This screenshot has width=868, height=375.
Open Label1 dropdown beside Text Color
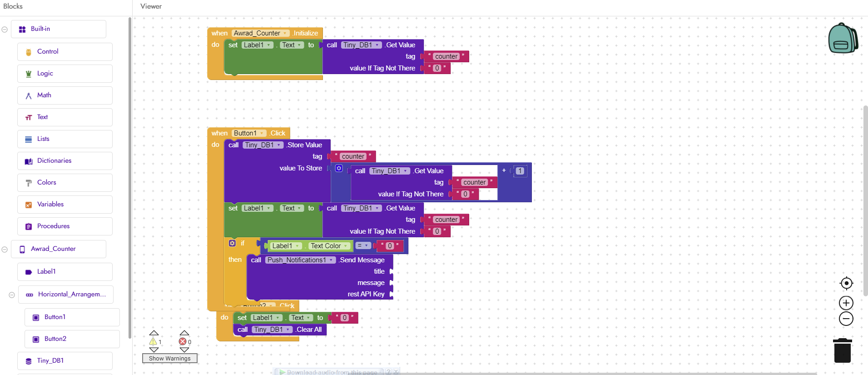286,246
